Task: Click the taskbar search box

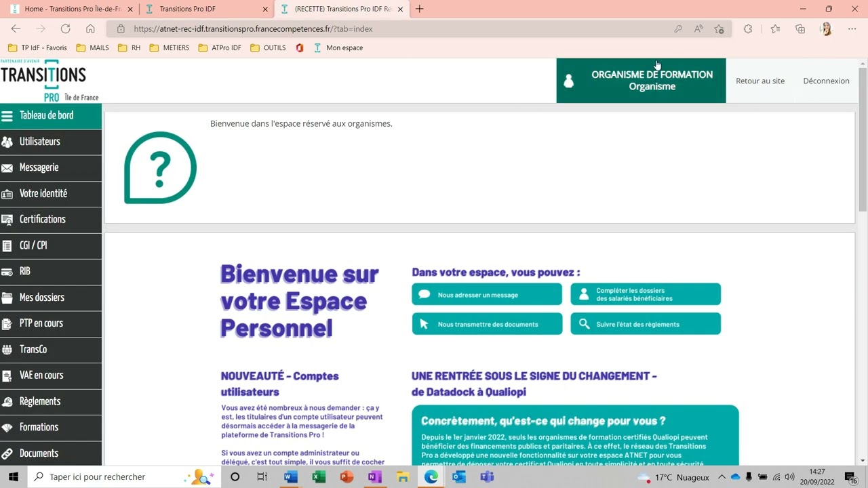Action: click(x=122, y=477)
